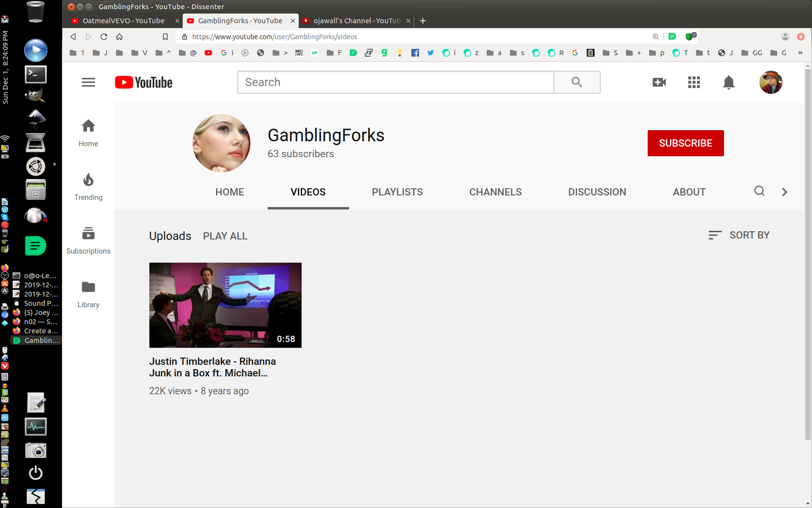The width and height of the screenshot is (812, 508).
Task: Open the create video camera icon
Action: [x=659, y=82]
